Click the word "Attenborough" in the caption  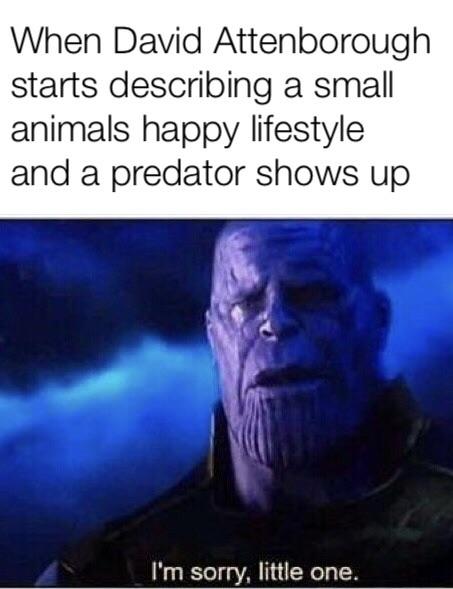(322, 43)
